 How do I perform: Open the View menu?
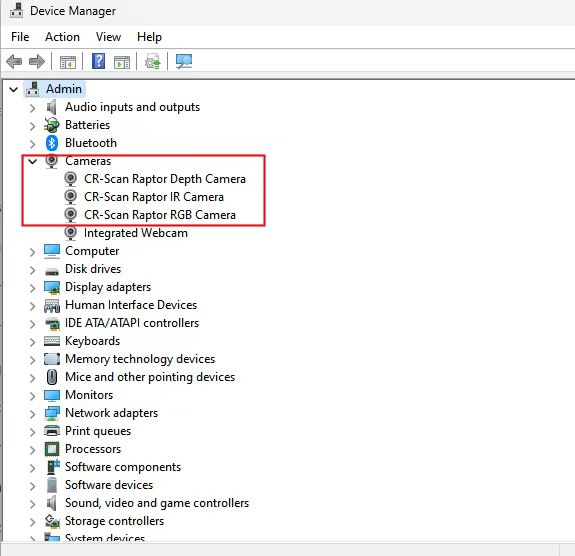(x=108, y=37)
